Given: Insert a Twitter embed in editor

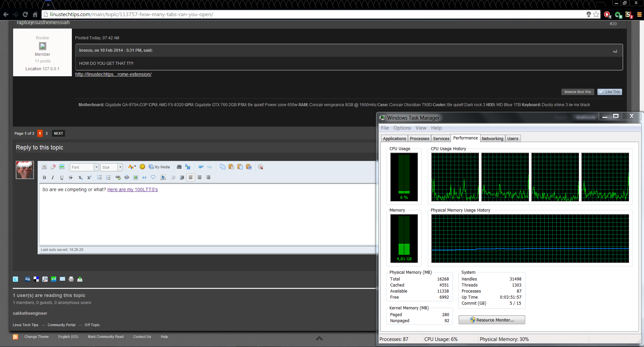Looking at the screenshot, I should [163, 177].
